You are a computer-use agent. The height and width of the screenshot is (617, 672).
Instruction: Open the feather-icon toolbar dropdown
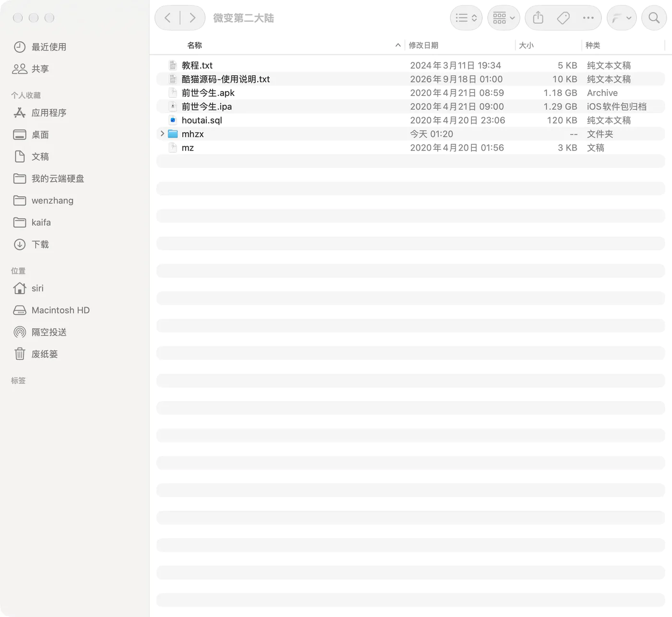[x=622, y=18]
